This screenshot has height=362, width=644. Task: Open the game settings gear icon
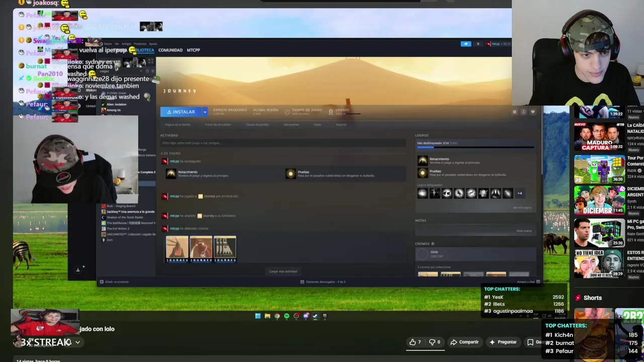click(x=514, y=112)
